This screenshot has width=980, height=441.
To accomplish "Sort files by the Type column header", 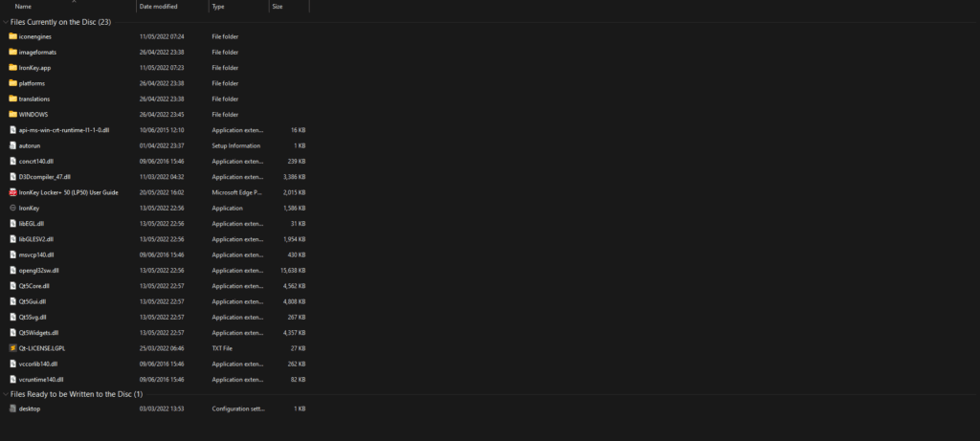I will [218, 7].
